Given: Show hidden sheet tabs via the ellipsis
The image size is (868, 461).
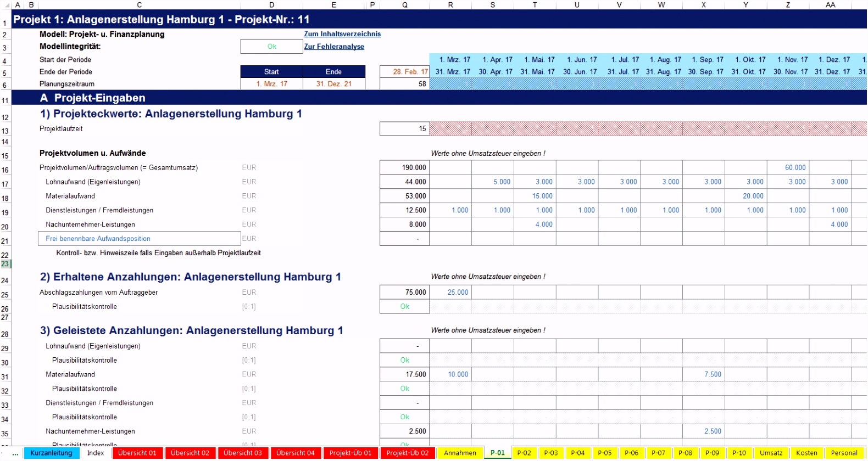Looking at the screenshot, I should click(15, 453).
